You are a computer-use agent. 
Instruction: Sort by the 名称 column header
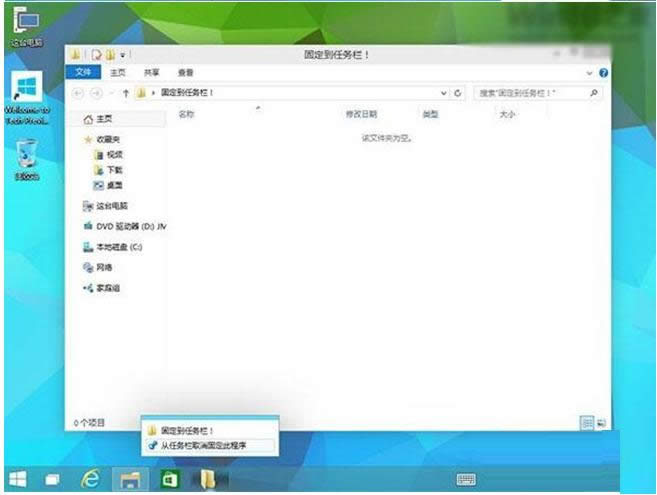pos(186,114)
